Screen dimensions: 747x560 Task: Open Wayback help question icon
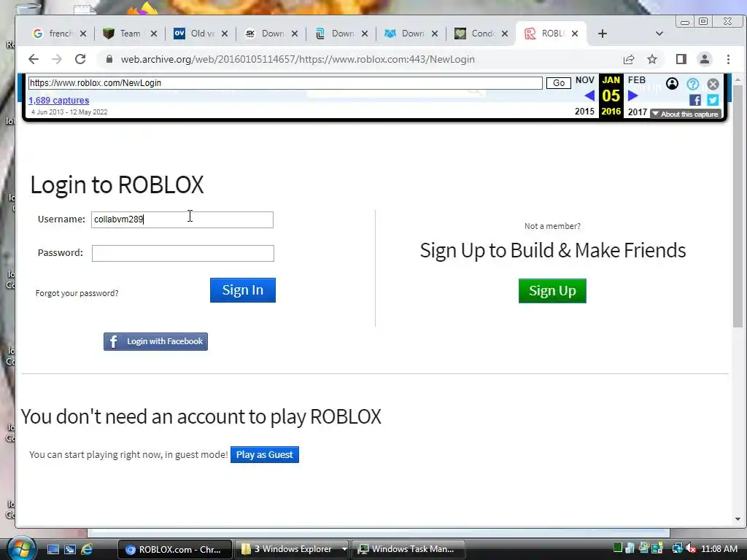click(x=693, y=85)
